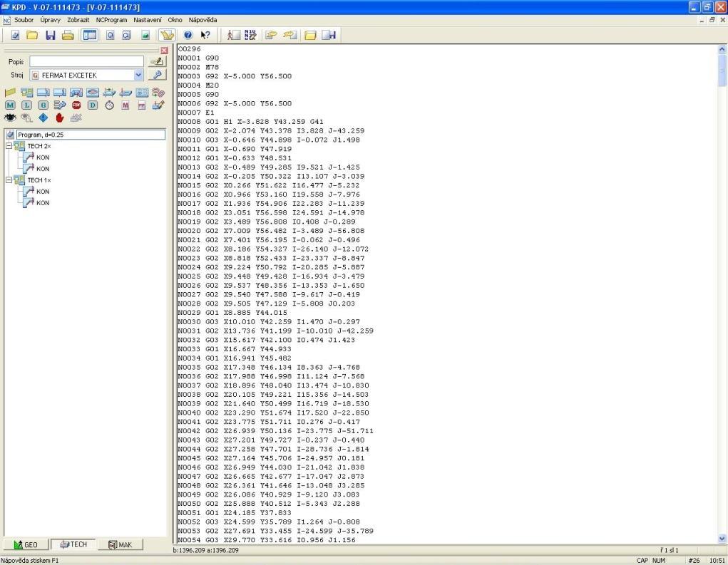Toggle the highlighted yellow path toolbar button

pos(166,35)
